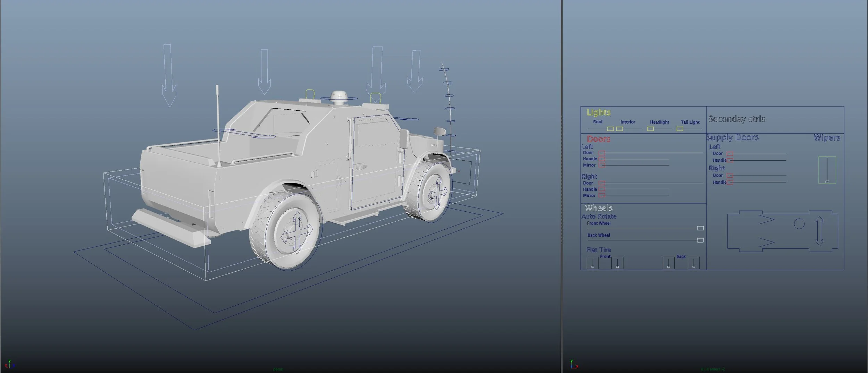Select the Right Mirror slider handle
Image resolution: width=868 pixels, height=373 pixels.
click(x=602, y=195)
